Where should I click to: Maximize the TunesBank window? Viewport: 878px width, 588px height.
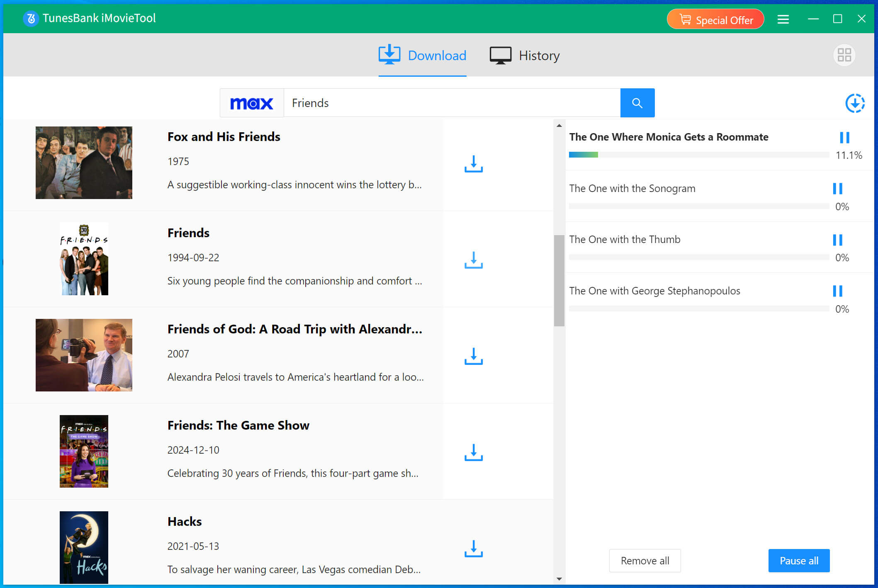point(837,19)
